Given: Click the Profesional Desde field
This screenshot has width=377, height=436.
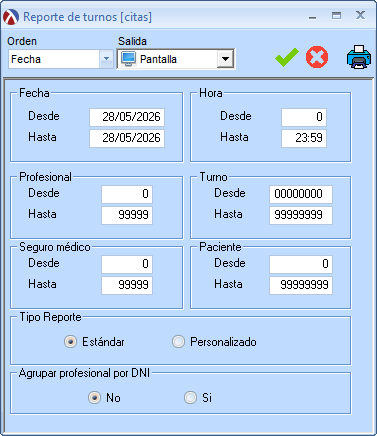Looking at the screenshot, I should [x=127, y=194].
